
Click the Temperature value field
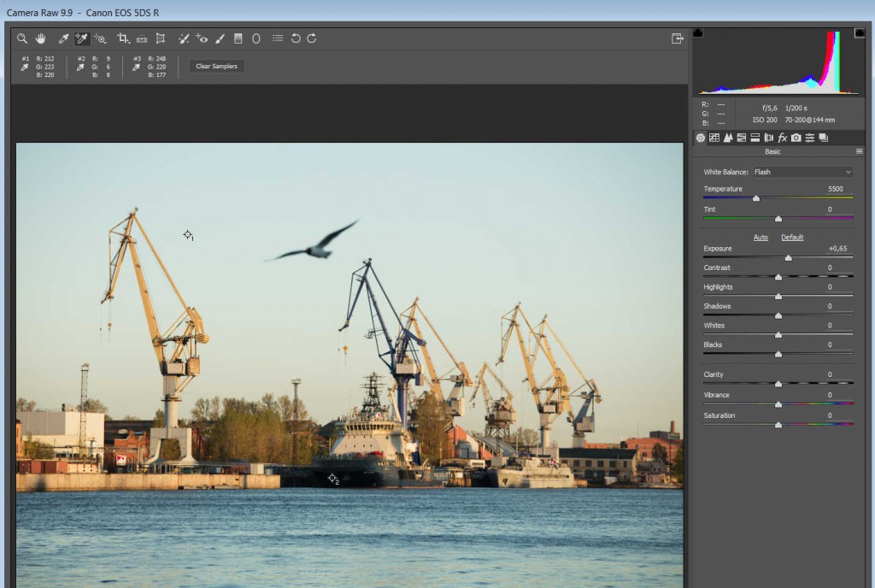[835, 189]
